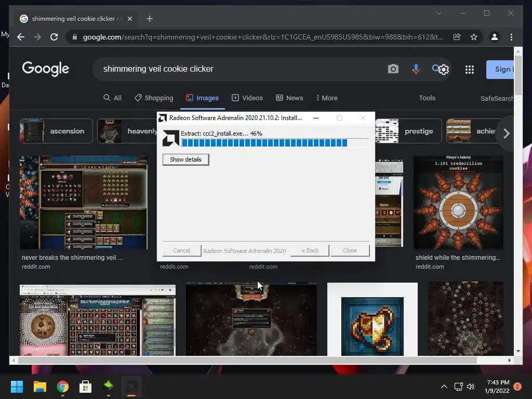Open the green app taskbar icon
This screenshot has height=399, width=532.
108,386
